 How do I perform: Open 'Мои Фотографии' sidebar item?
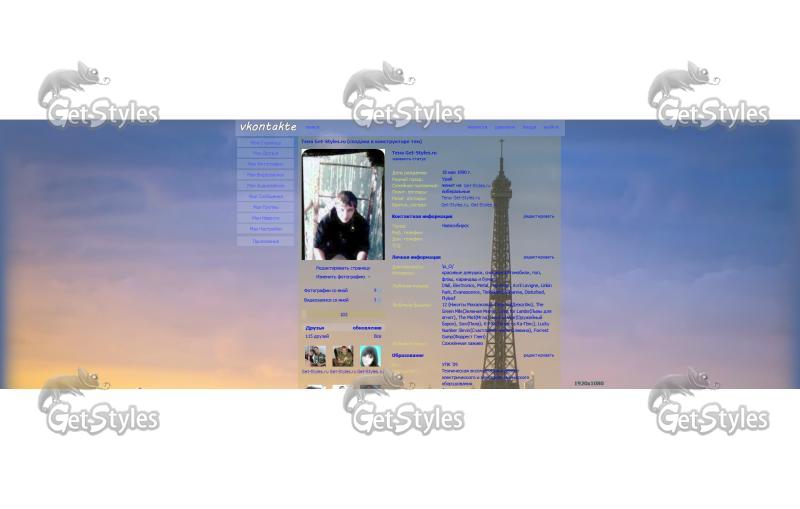266,164
